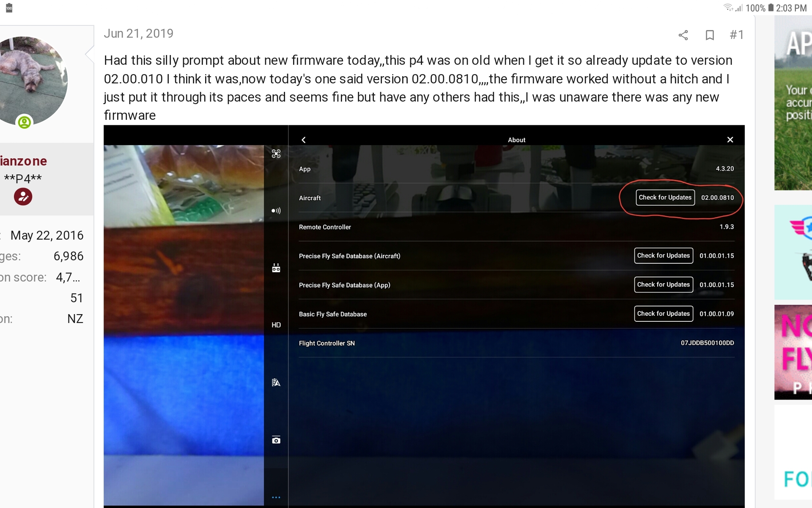The image size is (812, 508).
Task: Tap the notification icon in the status bar
Action: pyautogui.click(x=9, y=8)
